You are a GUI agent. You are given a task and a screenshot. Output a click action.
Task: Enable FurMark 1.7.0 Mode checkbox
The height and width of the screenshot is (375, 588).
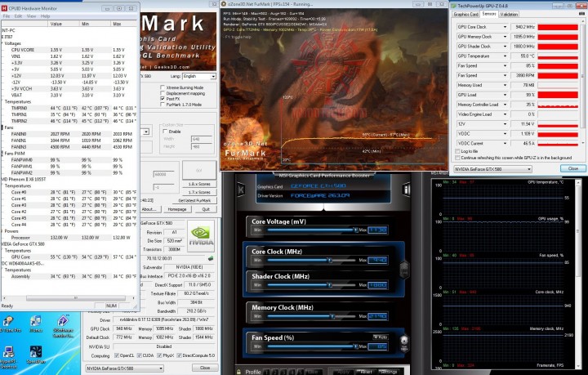(163, 105)
